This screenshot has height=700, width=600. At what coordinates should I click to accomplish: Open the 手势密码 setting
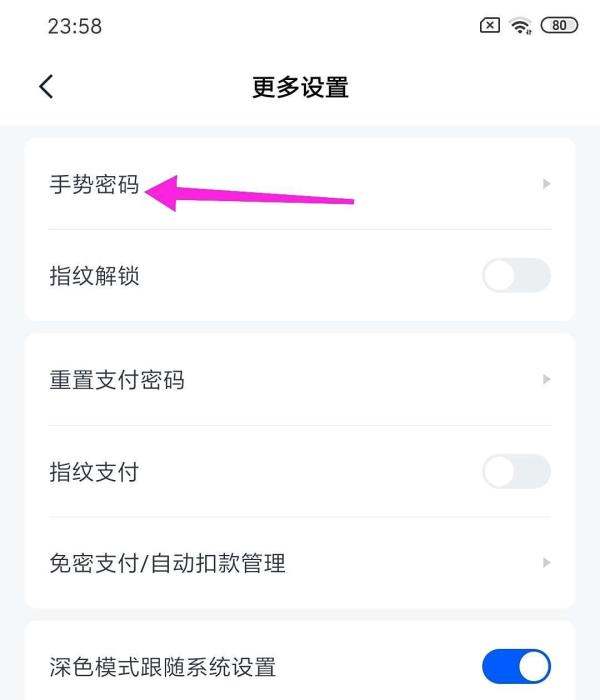(x=95, y=185)
